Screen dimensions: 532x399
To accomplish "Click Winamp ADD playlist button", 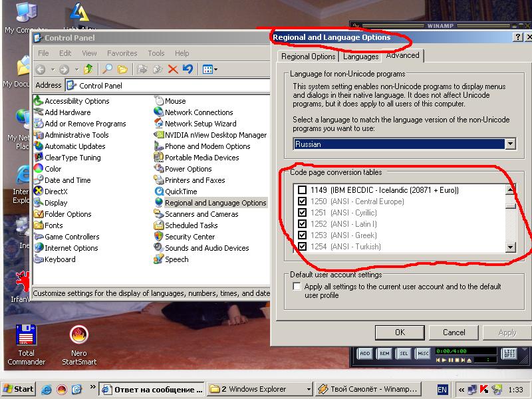I will (364, 354).
